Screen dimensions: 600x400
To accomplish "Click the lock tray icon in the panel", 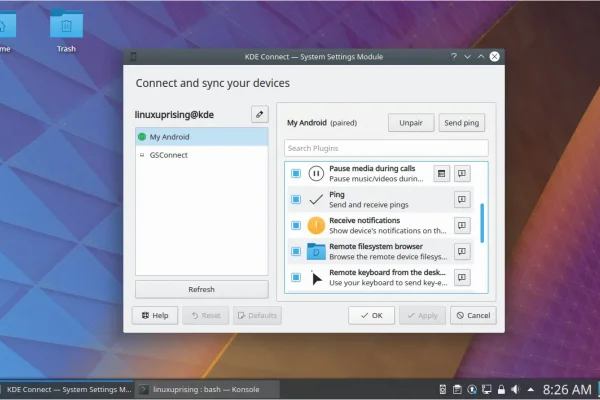I will [x=501, y=390].
